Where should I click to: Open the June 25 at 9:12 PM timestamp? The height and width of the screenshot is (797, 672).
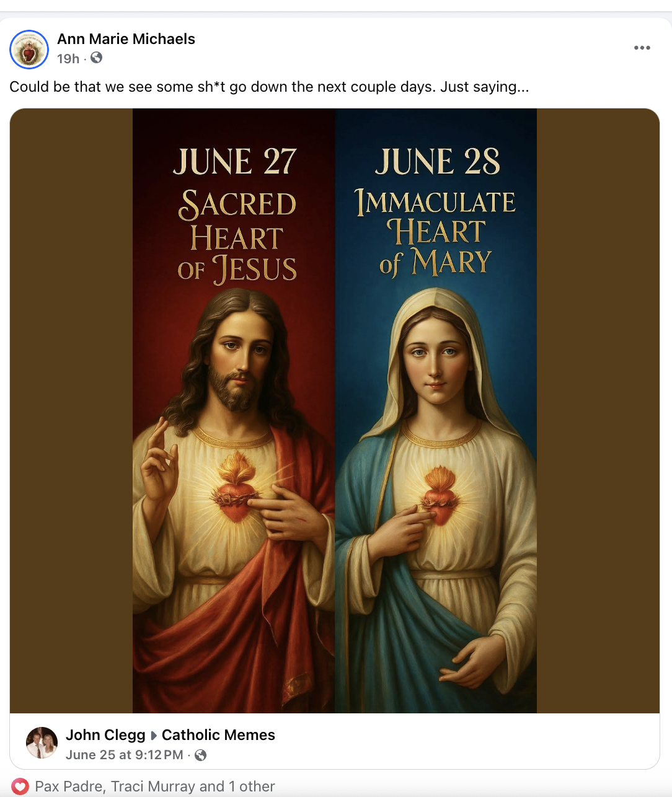click(124, 755)
